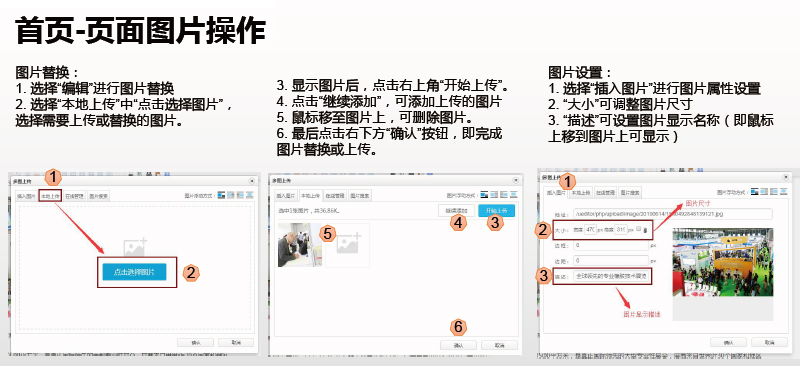This screenshot has height=366, width=800.
Task: Open 图片搜索 tab in empty upload dialog
Action: coord(98,196)
